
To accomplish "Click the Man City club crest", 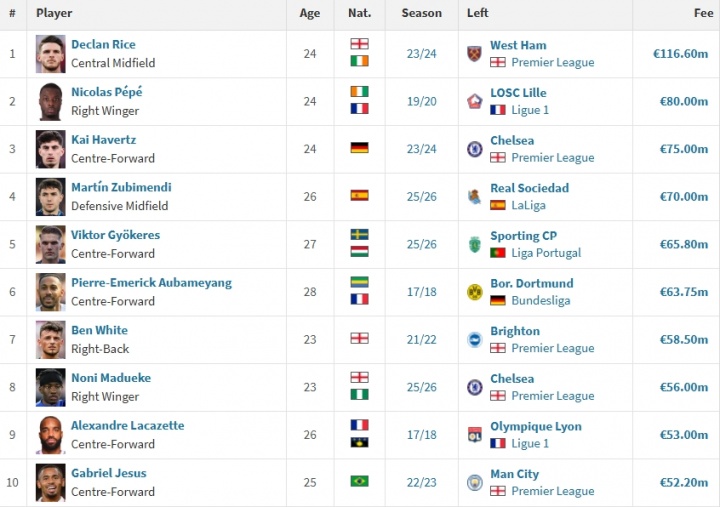I will [x=474, y=482].
